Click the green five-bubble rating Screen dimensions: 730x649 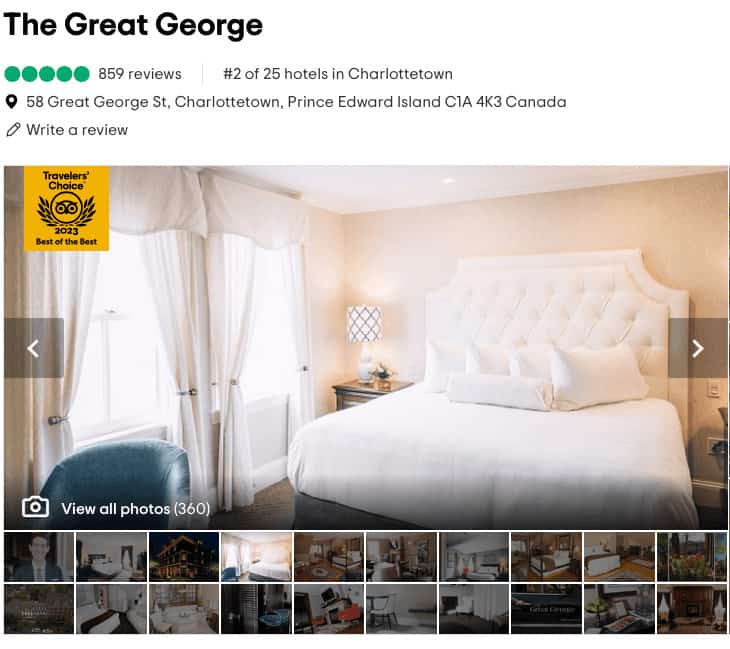[47, 74]
